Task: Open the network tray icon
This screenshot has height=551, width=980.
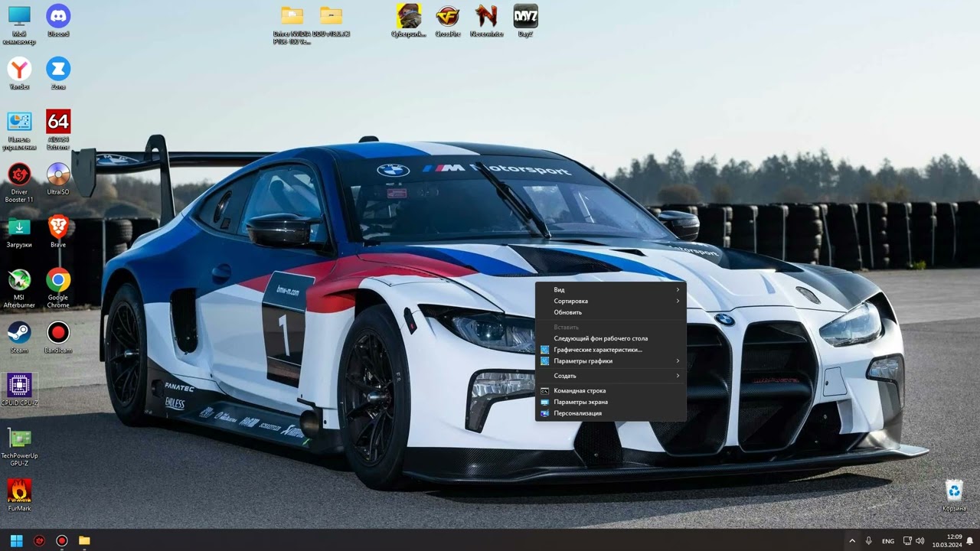Action: (x=907, y=541)
